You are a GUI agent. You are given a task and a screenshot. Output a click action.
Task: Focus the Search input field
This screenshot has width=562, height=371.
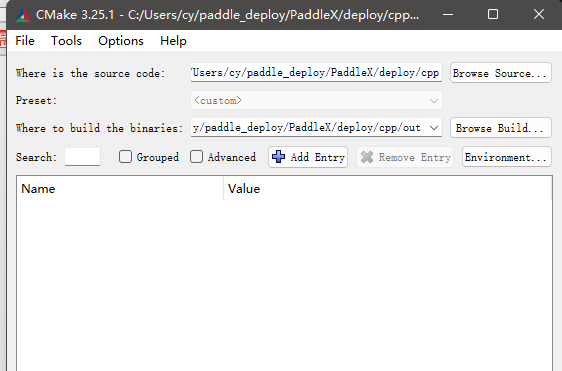pos(82,157)
